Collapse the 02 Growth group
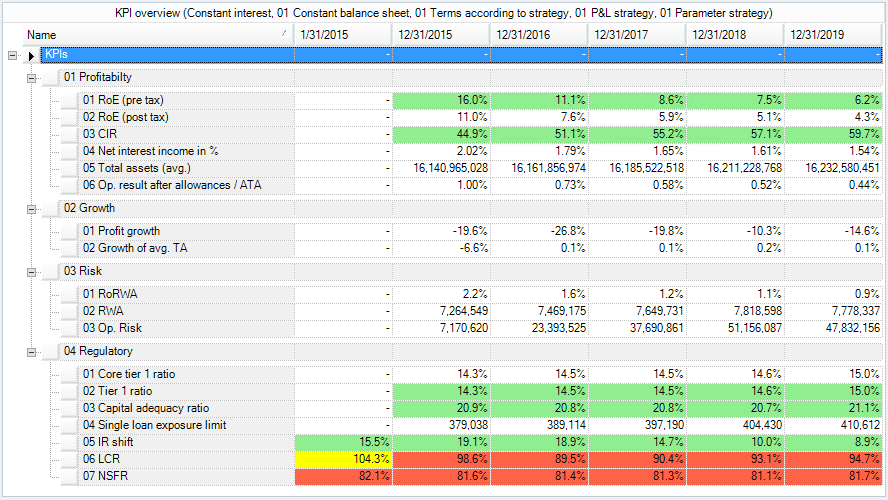 tap(32, 209)
